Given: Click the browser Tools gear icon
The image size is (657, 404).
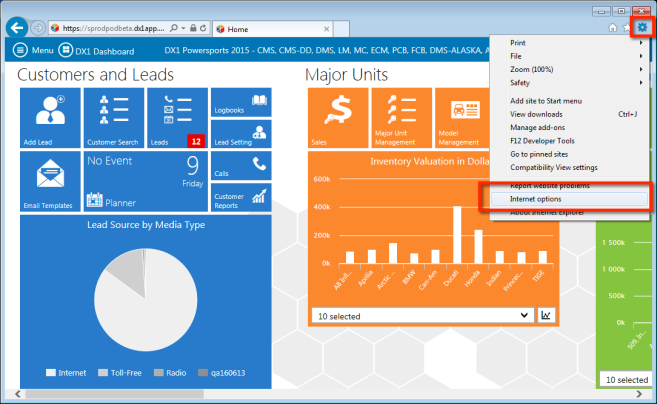Looking at the screenshot, I should click(x=642, y=28).
